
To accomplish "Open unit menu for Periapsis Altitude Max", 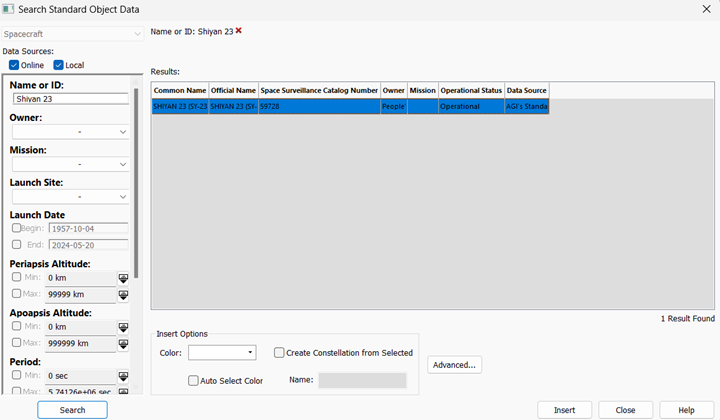I will (x=123, y=295).
